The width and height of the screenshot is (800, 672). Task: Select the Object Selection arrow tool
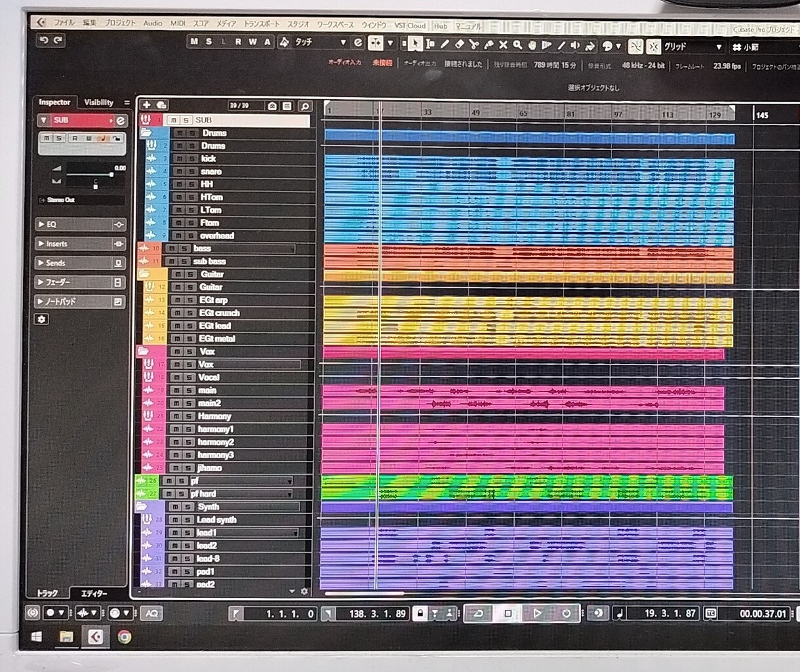tap(414, 44)
